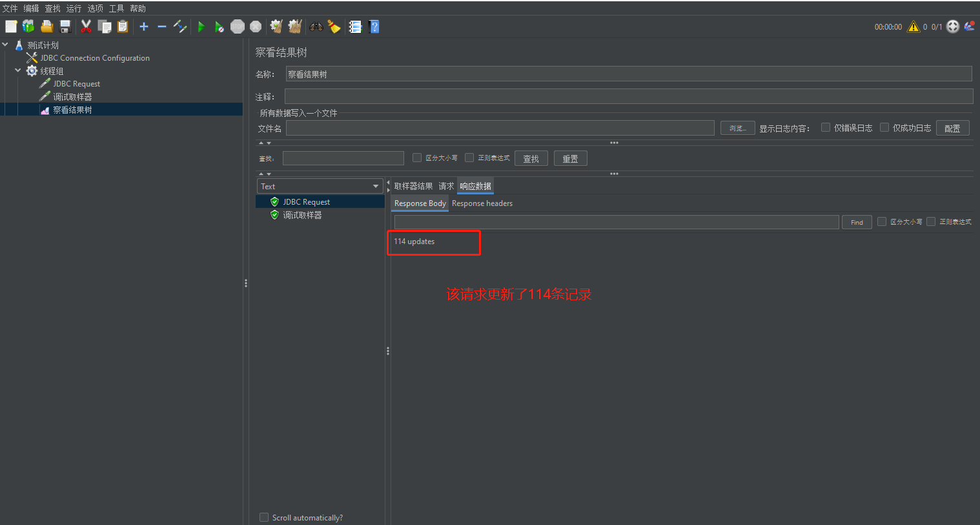Image resolution: width=980 pixels, height=525 pixels.
Task: Tick the 区分大小写 box in the upper search row
Action: coord(417,158)
